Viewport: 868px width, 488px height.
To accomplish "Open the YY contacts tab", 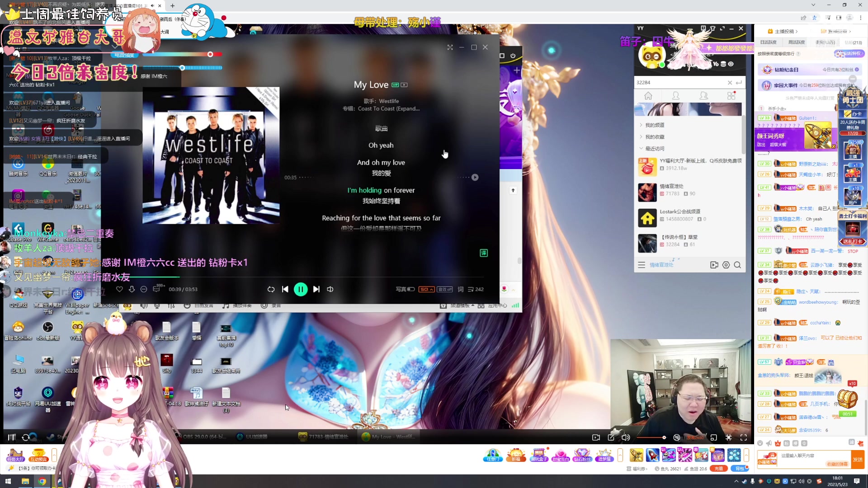I will (676, 96).
